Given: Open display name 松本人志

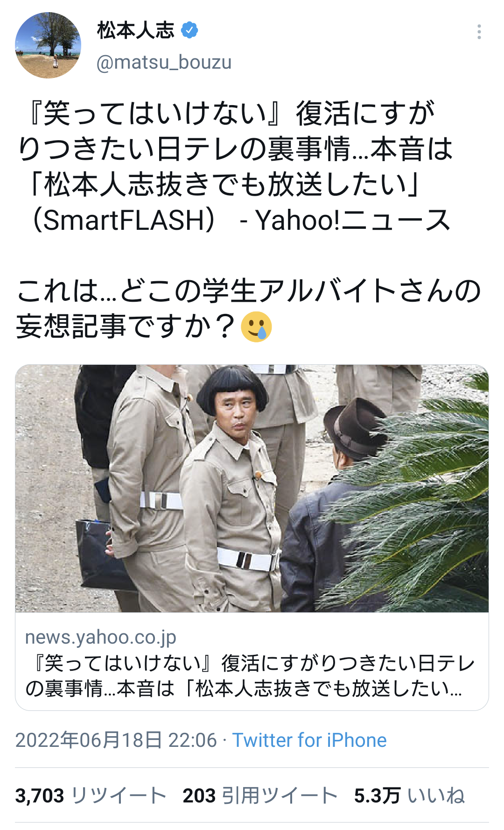Looking at the screenshot, I should 136,30.
